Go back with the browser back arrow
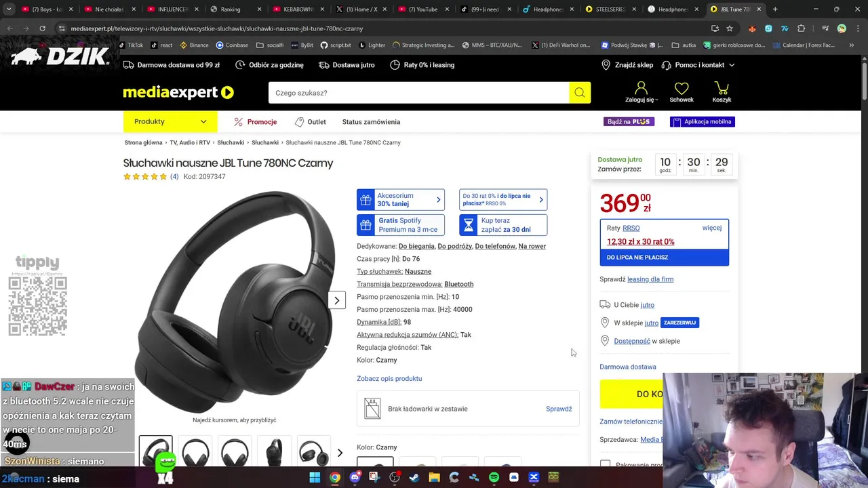868x488 pixels. [x=9, y=28]
